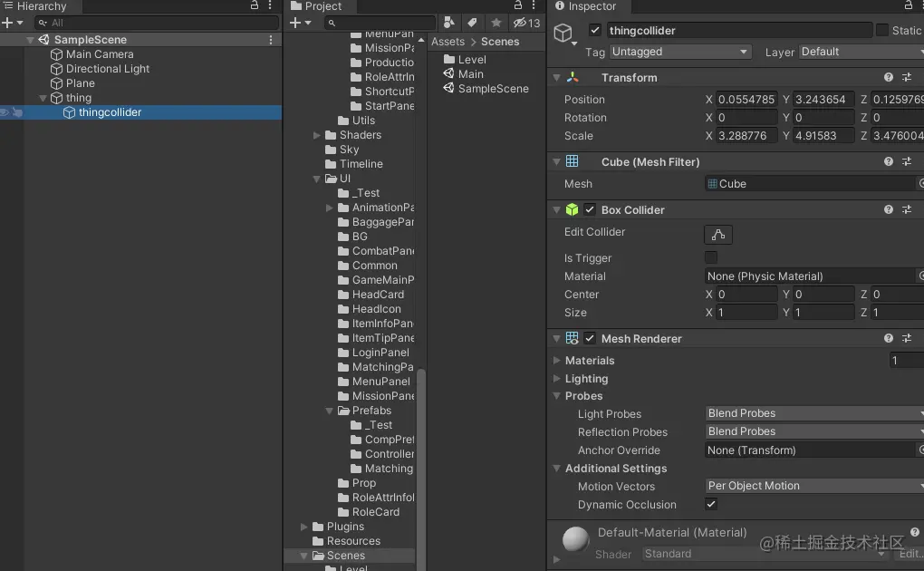Open Default-Material help icon
Screen dimensions: 924x571
(x=915, y=532)
